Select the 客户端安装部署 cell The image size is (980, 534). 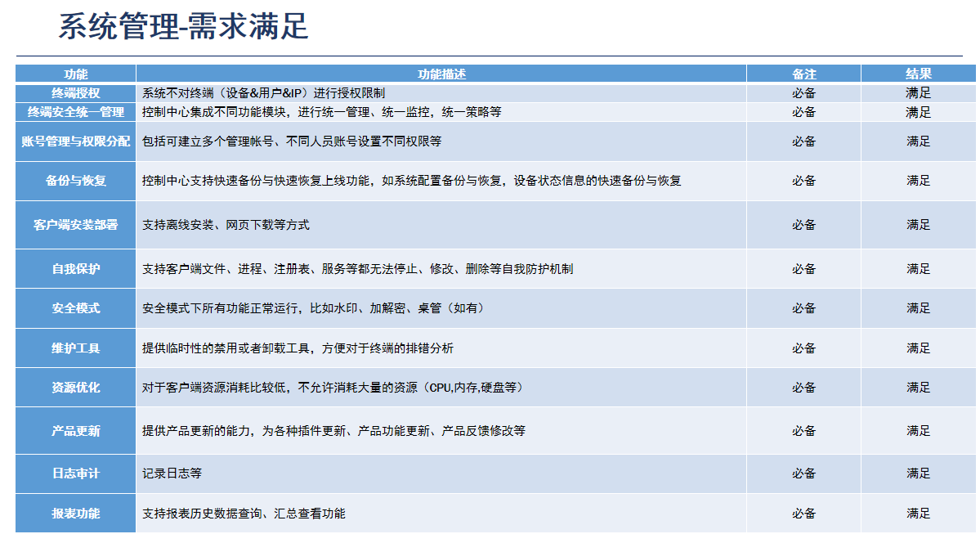point(76,225)
